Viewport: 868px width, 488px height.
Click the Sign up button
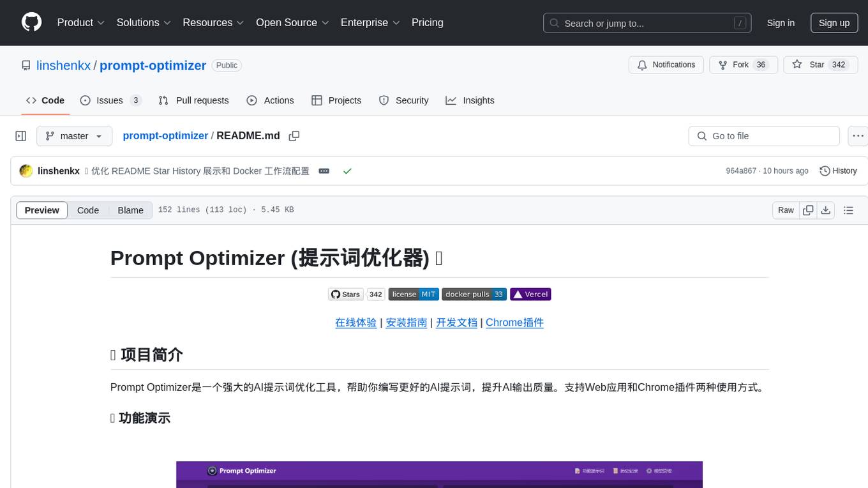click(834, 23)
